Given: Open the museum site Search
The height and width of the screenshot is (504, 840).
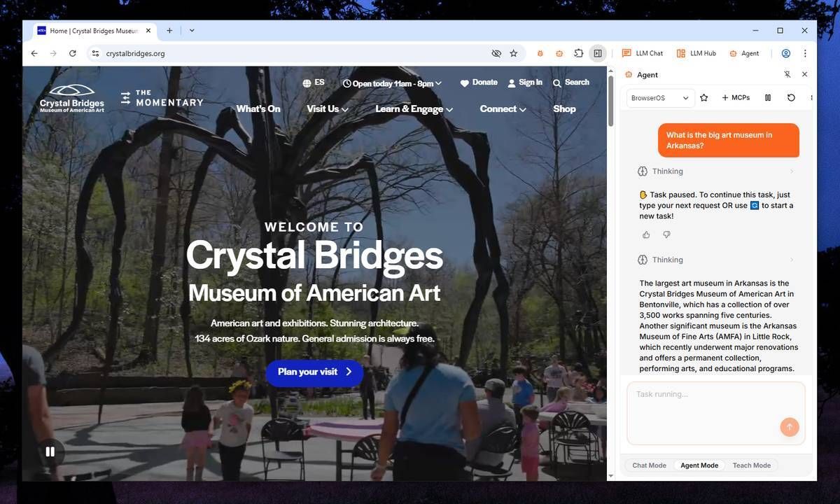Looking at the screenshot, I should [x=571, y=83].
